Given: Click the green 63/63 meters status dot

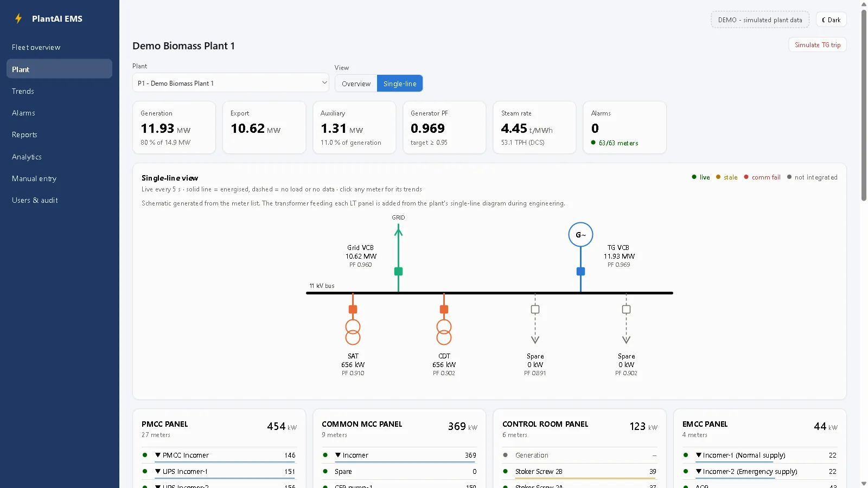Looking at the screenshot, I should click(593, 143).
